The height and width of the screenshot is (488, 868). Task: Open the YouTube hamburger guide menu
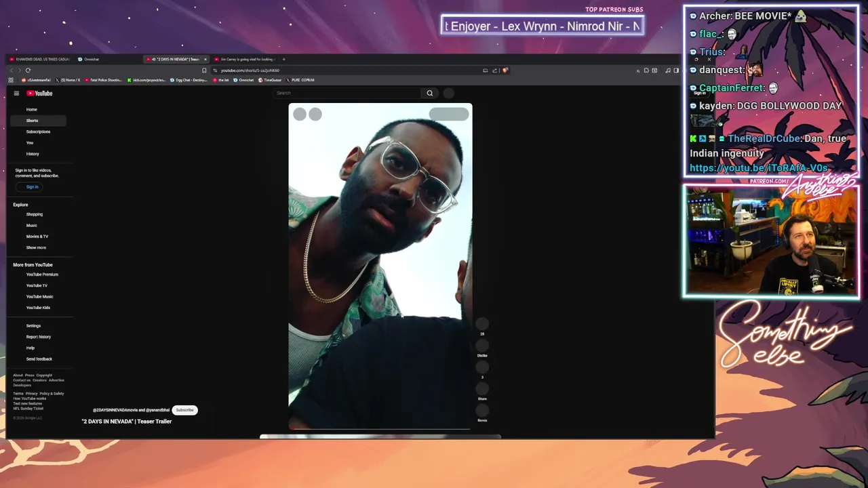point(16,94)
